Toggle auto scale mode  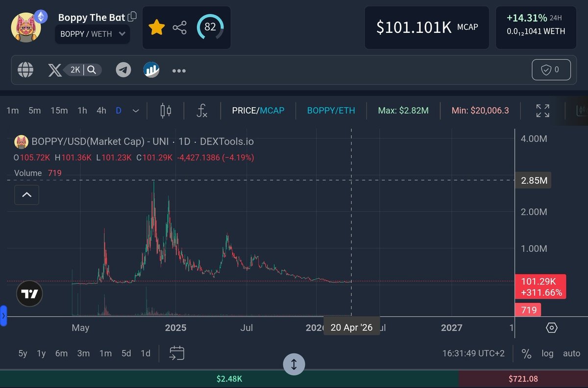[x=572, y=353]
